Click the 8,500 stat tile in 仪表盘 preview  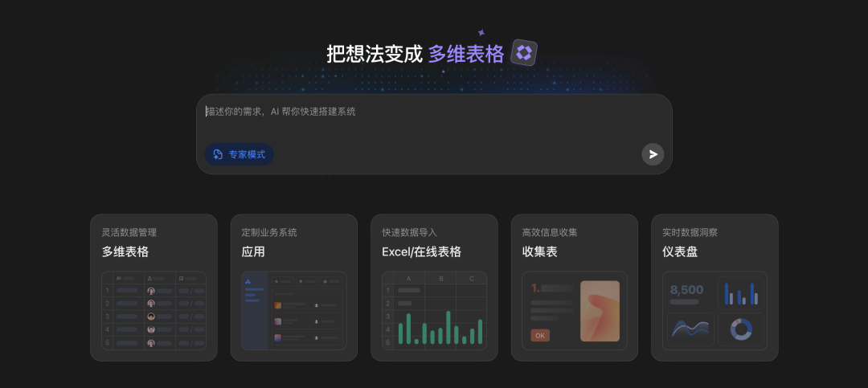pos(689,293)
